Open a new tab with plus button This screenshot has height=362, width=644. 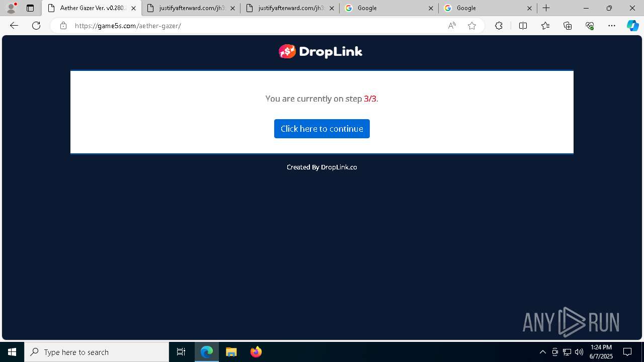pos(546,8)
